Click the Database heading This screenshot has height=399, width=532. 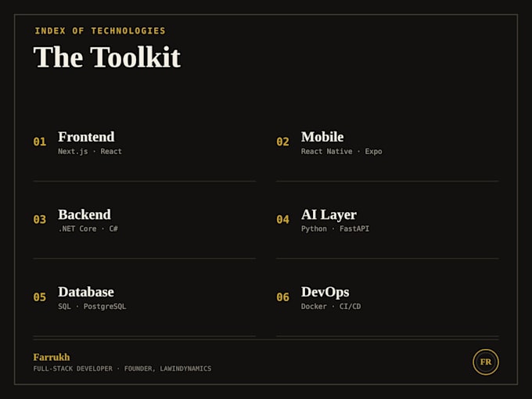[86, 292]
